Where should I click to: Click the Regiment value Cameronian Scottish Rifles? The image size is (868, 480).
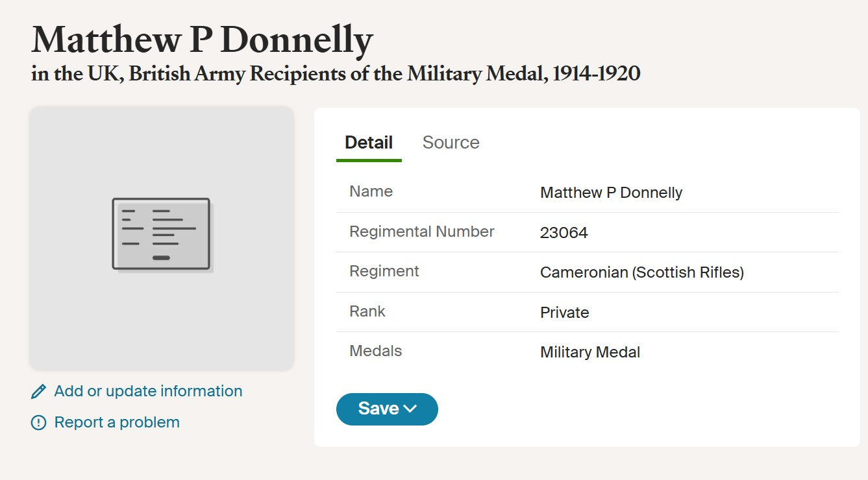click(x=642, y=272)
